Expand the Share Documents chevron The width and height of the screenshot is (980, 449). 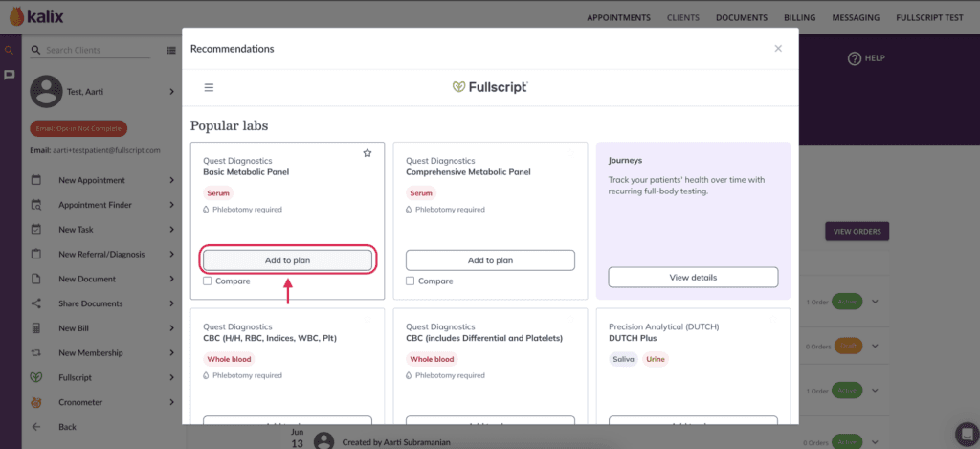point(172,303)
